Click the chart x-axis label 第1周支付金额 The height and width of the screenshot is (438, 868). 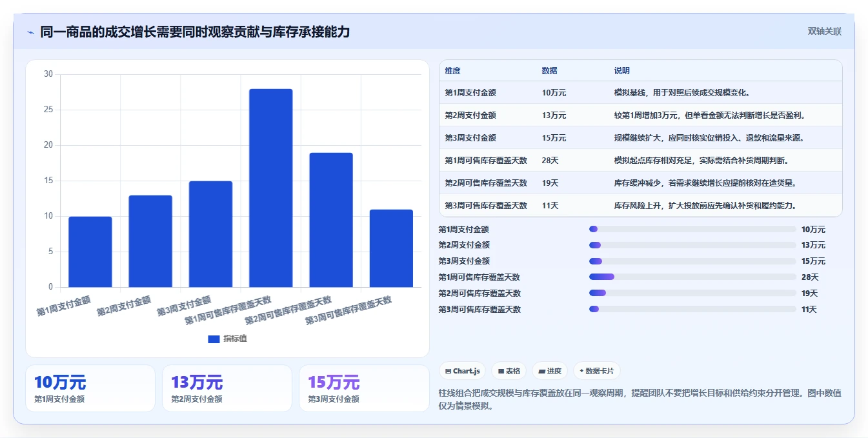pyautogui.click(x=64, y=306)
